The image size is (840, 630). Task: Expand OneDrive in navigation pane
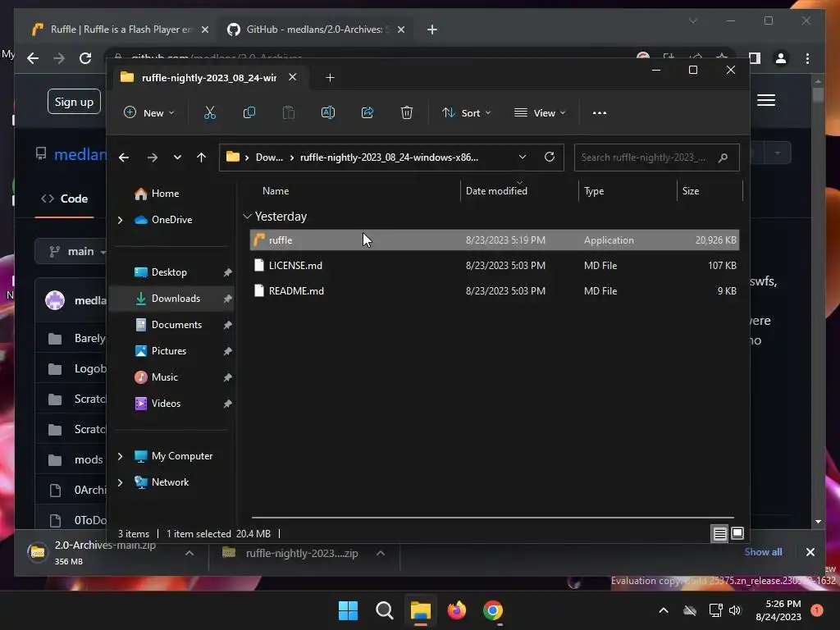[120, 220]
